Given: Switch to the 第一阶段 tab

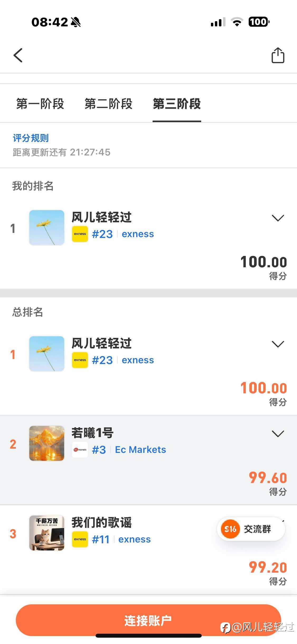Looking at the screenshot, I should [40, 104].
